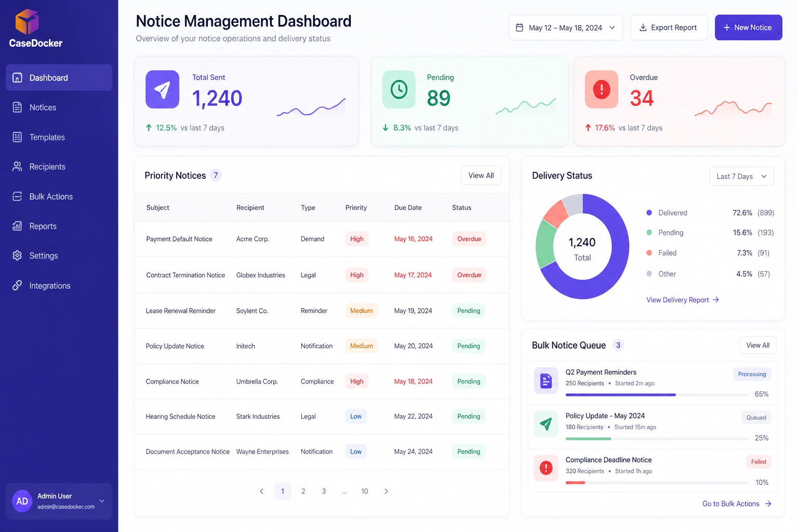Click View All in Bulk Notice Queue
The height and width of the screenshot is (532, 798).
pos(758,345)
